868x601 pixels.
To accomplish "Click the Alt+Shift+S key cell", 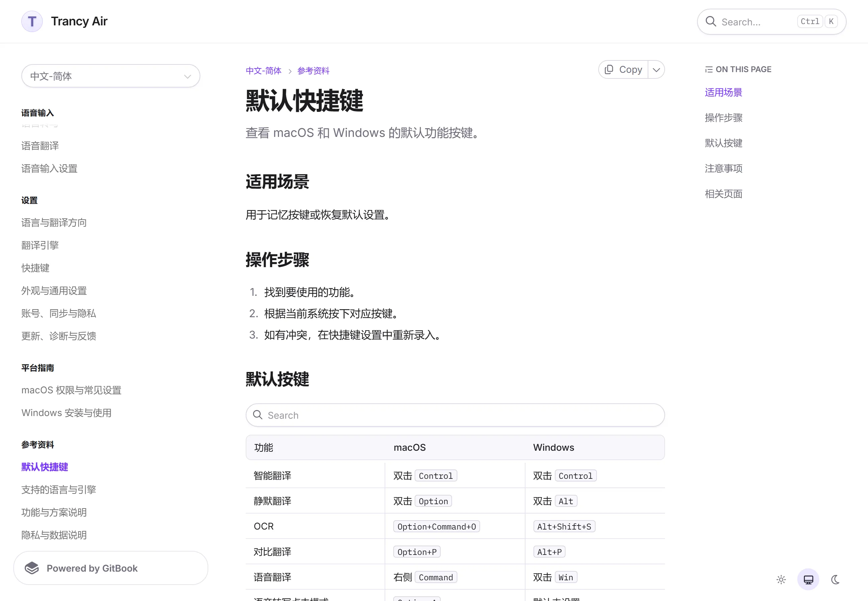I will pos(564,527).
